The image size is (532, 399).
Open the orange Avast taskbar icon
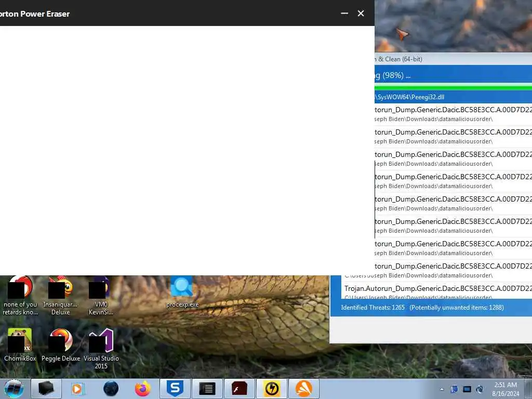303,389
